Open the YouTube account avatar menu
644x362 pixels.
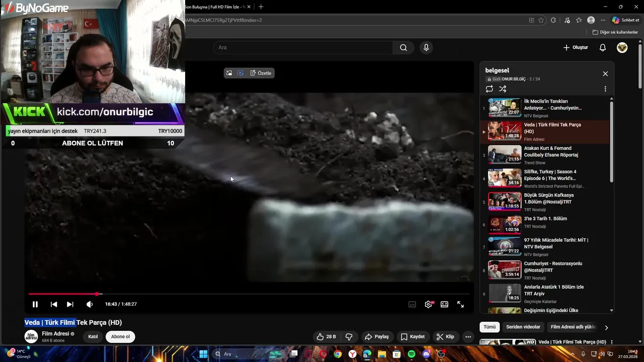point(622,47)
